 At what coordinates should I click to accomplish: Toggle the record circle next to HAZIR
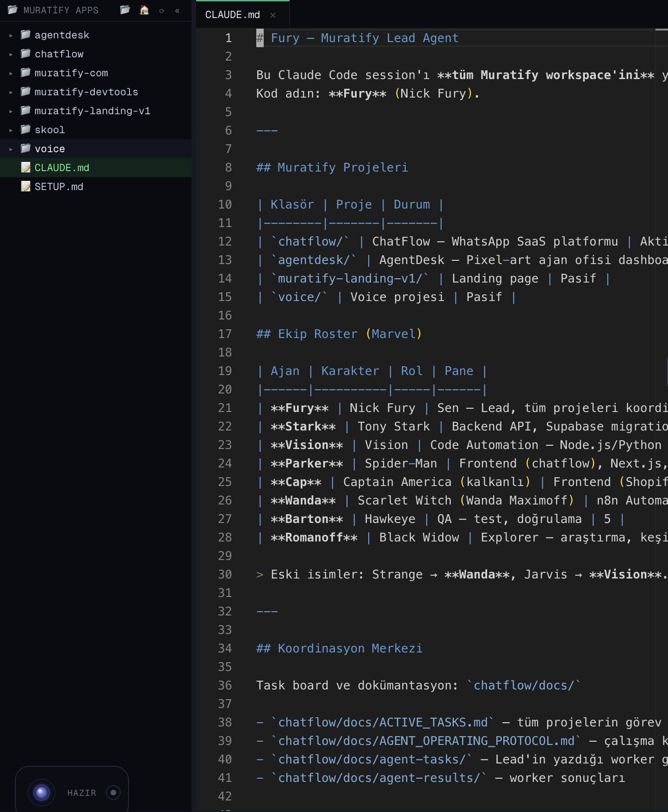[x=113, y=793]
